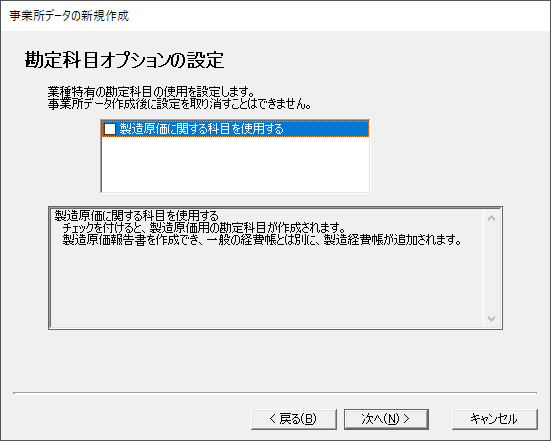
Task: Select the highlighted 製造原価に関する科目を使用する list row label
Action: 201,129
